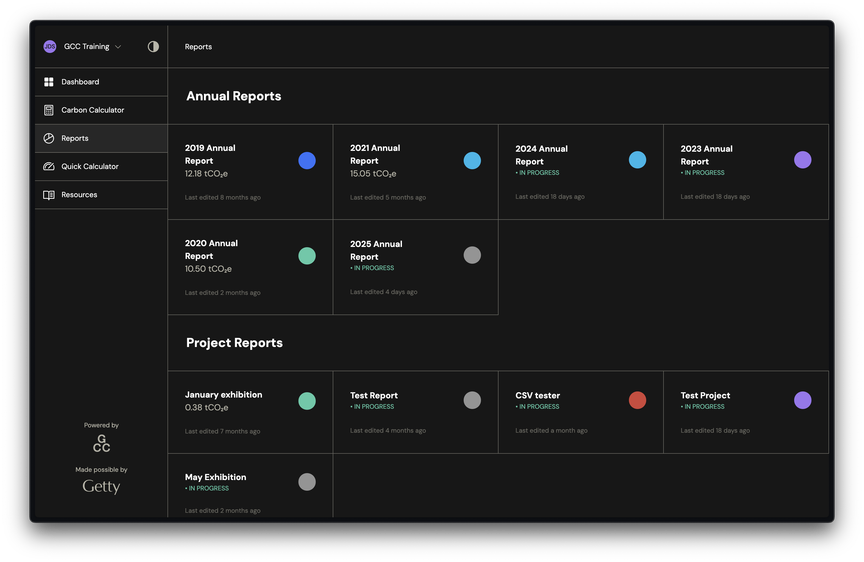Screen dimensions: 864x562
Task: Open the 2023 Annual Report card title
Action: tap(706, 155)
